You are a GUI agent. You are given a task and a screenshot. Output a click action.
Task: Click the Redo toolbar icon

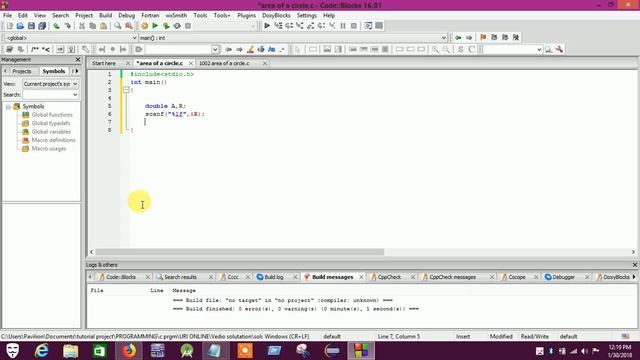tap(67, 26)
